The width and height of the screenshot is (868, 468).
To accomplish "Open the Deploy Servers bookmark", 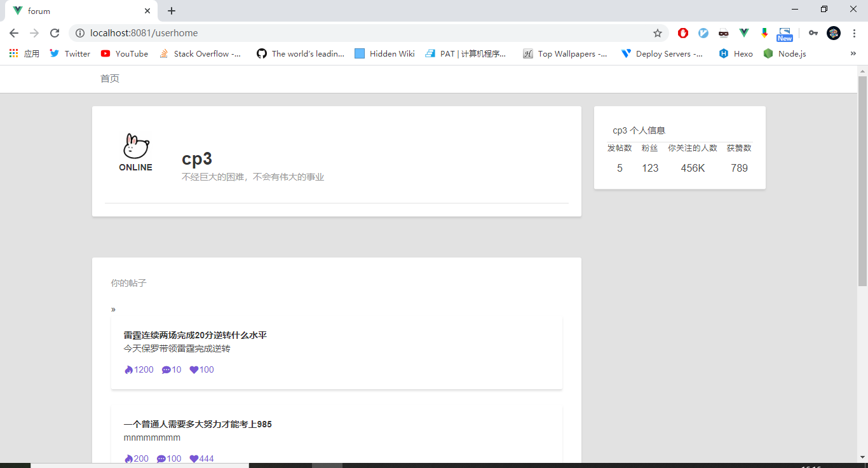I will 662,54.
